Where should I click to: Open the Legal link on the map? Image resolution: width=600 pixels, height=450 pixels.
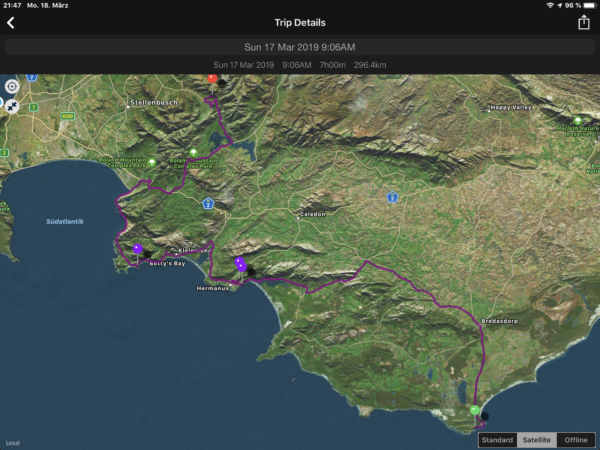click(13, 443)
